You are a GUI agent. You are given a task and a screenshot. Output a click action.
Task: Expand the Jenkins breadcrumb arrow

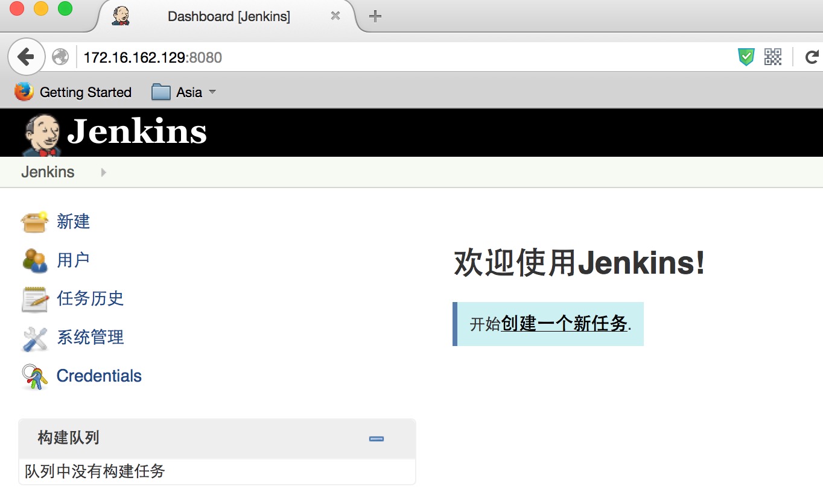[x=103, y=172]
